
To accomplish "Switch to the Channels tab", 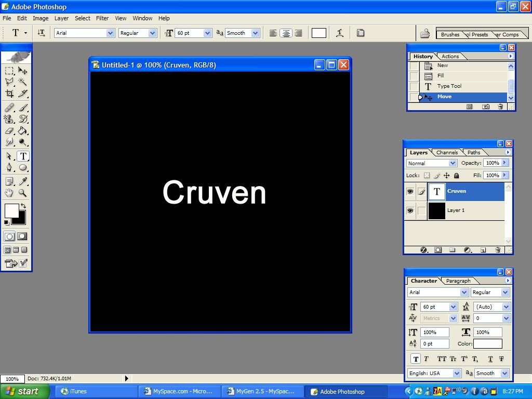I will [447, 153].
